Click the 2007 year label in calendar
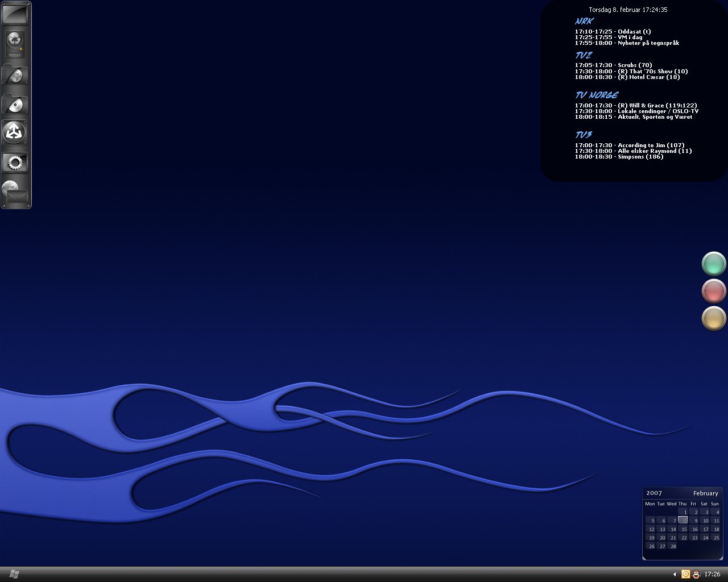 654,493
